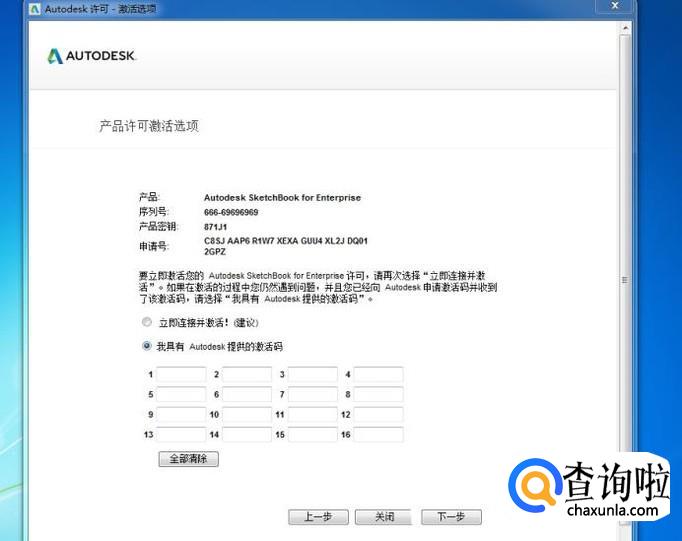
Task: Click activation code field 15
Action: [x=313, y=434]
